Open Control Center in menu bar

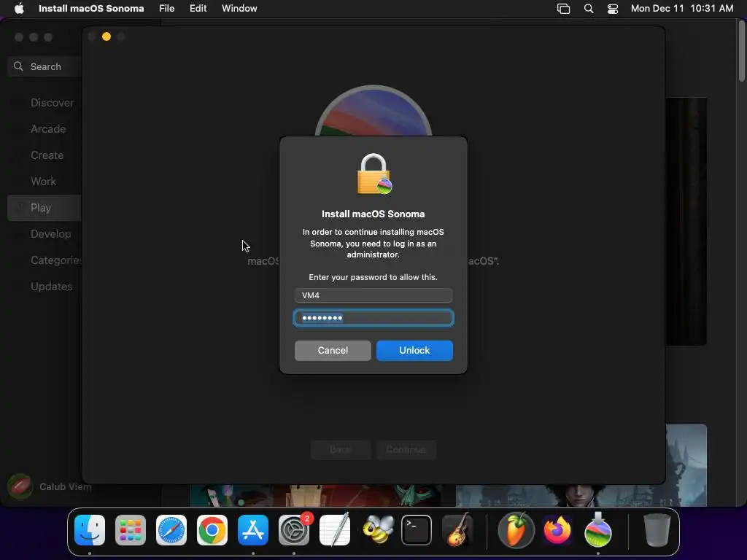pyautogui.click(x=613, y=9)
